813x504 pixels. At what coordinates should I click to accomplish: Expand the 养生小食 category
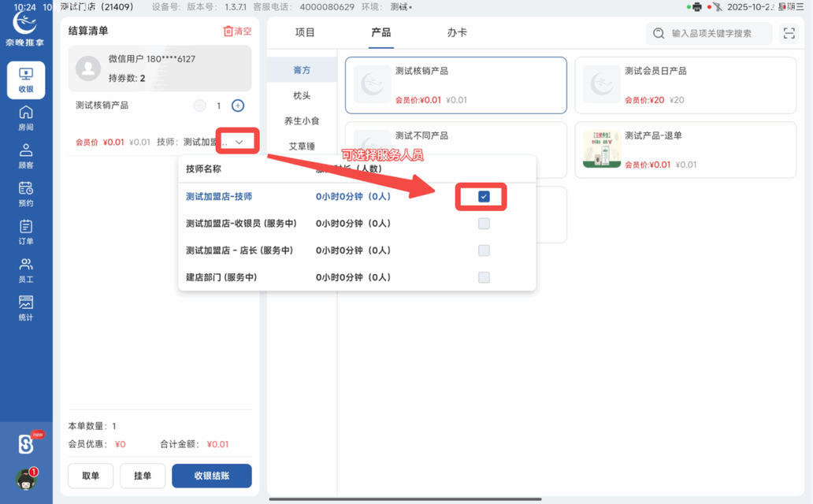point(302,122)
